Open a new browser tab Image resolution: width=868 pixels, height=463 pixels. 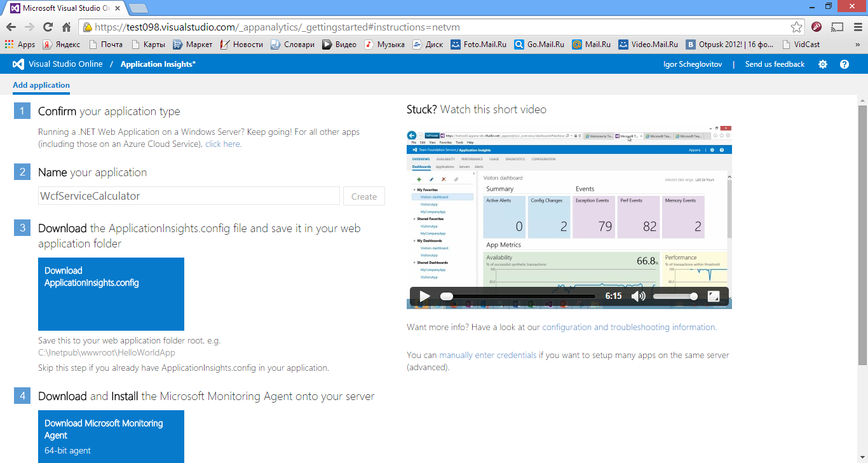[x=139, y=8]
